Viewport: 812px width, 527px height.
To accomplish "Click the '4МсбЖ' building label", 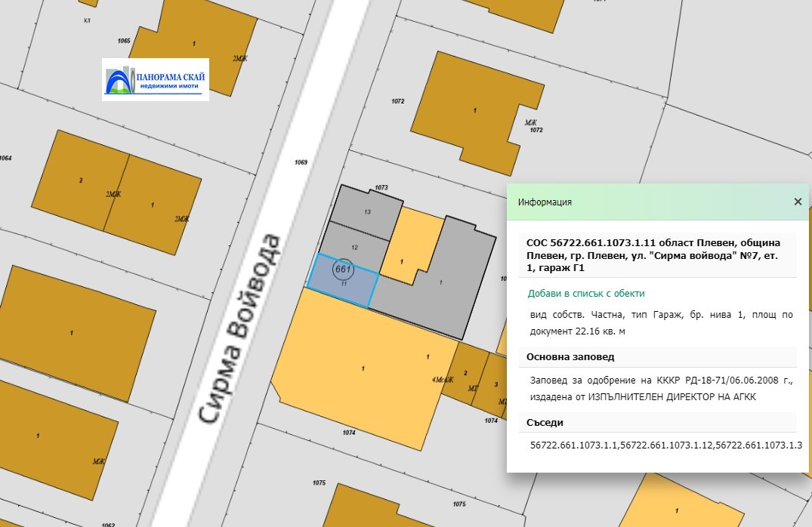I will click(x=442, y=380).
